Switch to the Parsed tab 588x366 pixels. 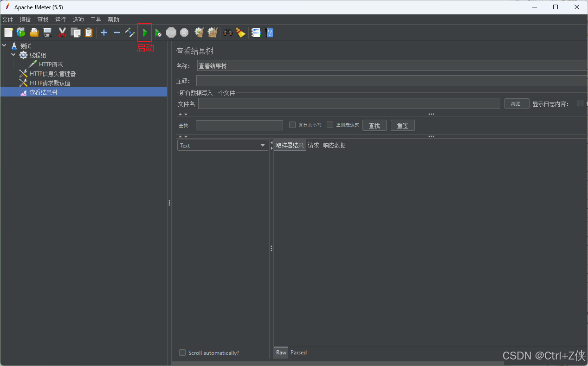click(298, 353)
